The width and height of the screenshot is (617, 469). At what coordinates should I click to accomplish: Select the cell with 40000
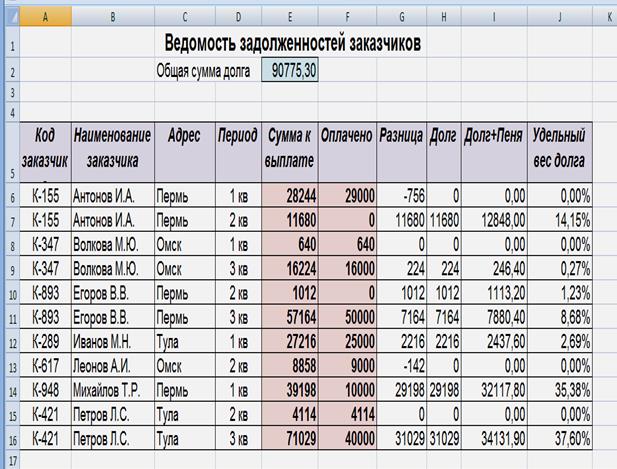(x=347, y=438)
